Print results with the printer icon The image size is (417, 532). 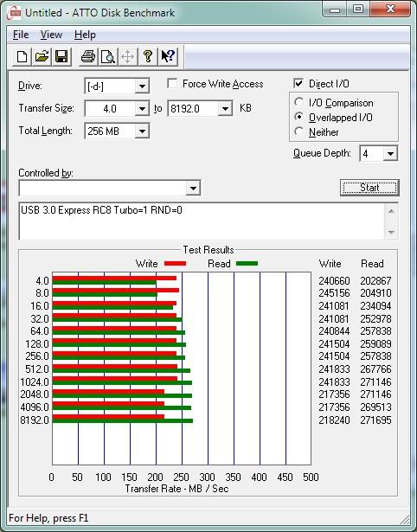click(x=88, y=56)
